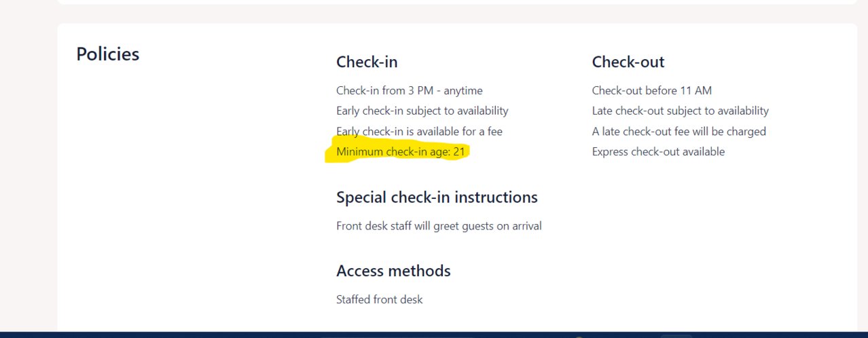Click the Check-out heading
The image size is (868, 338).
(x=628, y=62)
